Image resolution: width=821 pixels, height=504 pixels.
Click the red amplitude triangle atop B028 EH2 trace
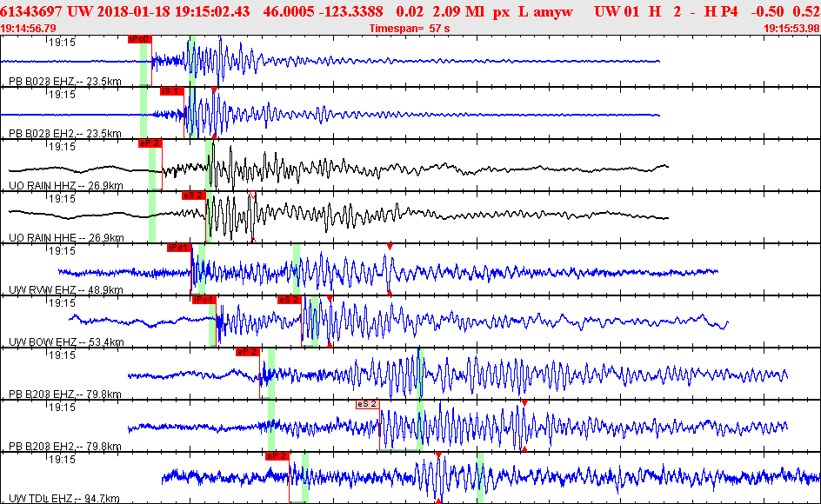tap(214, 90)
